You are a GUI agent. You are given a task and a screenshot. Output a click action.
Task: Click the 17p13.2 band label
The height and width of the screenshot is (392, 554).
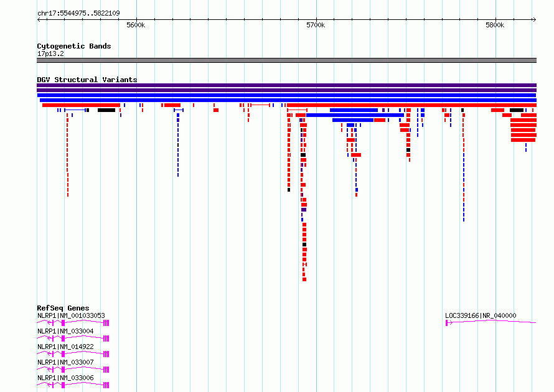pos(50,54)
